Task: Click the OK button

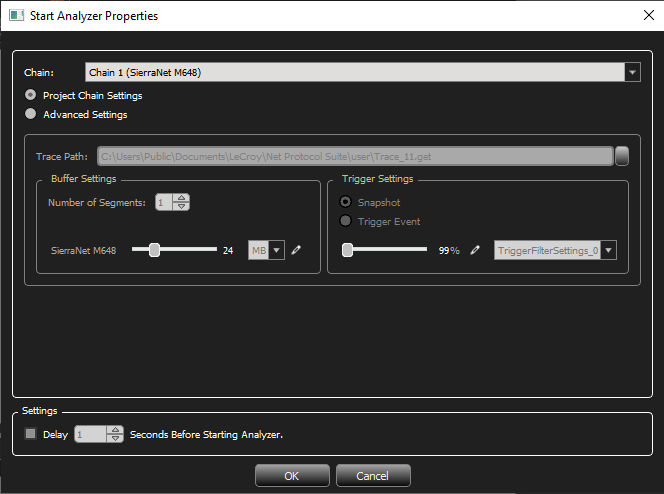Action: pyautogui.click(x=292, y=475)
